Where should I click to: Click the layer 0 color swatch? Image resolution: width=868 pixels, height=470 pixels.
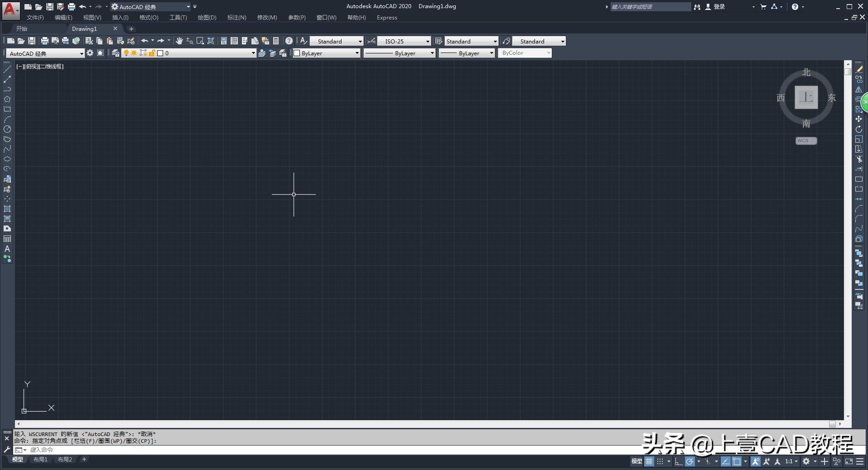(x=160, y=53)
